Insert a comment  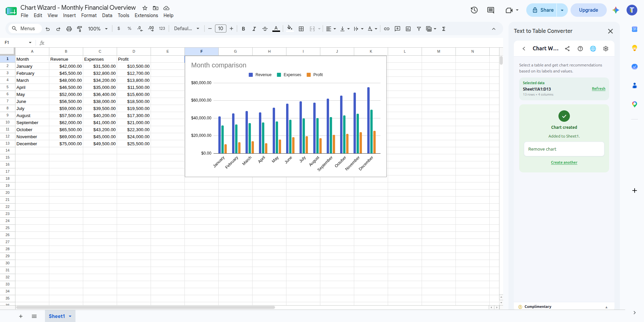coord(397,29)
